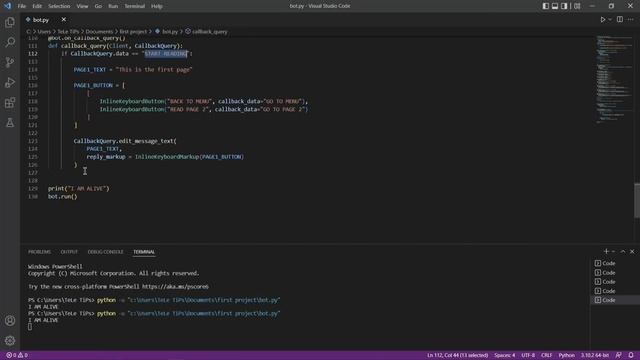Viewport: 640px width, 360px height.
Task: Open the Run menu
Action: click(x=113, y=6)
